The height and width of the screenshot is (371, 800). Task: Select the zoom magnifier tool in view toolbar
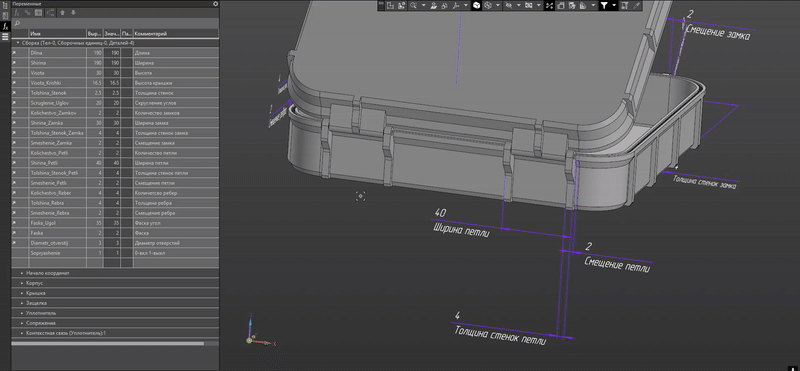coord(414,6)
